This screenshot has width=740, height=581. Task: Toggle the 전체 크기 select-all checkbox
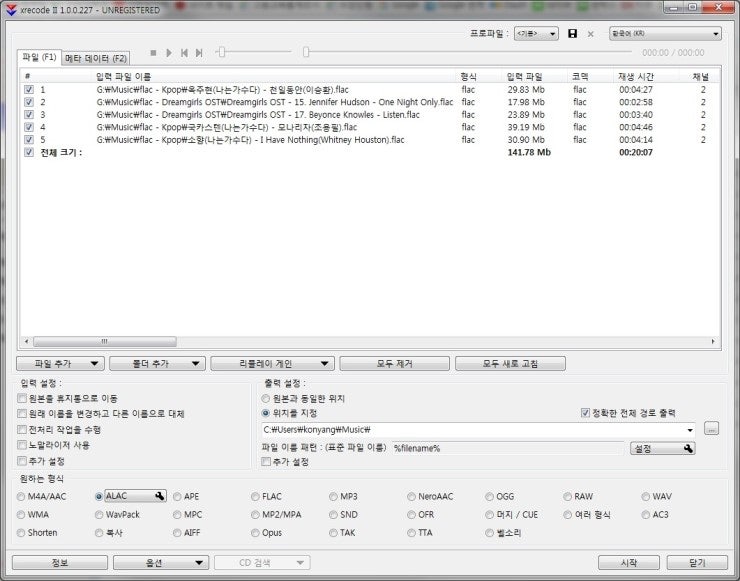29,152
